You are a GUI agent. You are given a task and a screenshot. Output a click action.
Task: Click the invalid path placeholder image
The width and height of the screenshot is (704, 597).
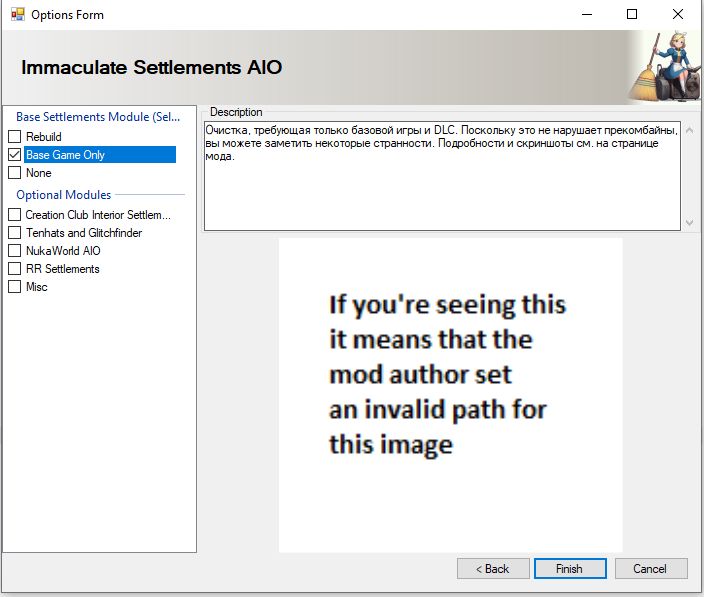point(450,395)
